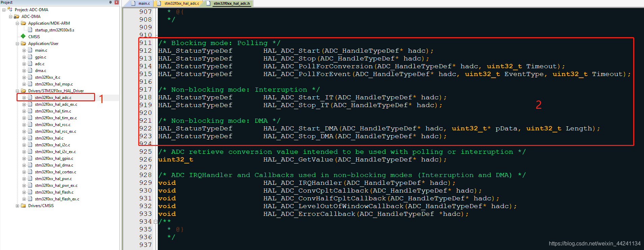The width and height of the screenshot is (644, 250).
Task: Collapse the ADC-DMA target node
Action: [x=10, y=17]
